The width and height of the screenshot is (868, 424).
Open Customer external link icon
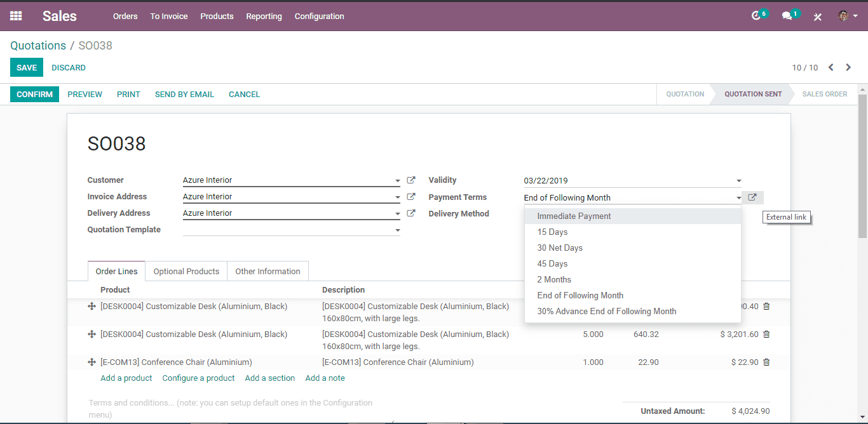[x=411, y=180]
